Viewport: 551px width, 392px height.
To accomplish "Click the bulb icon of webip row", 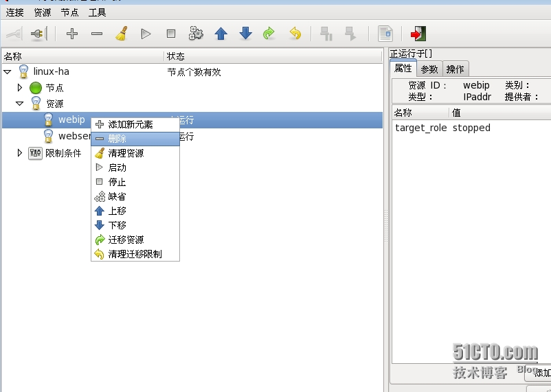I will (x=48, y=119).
